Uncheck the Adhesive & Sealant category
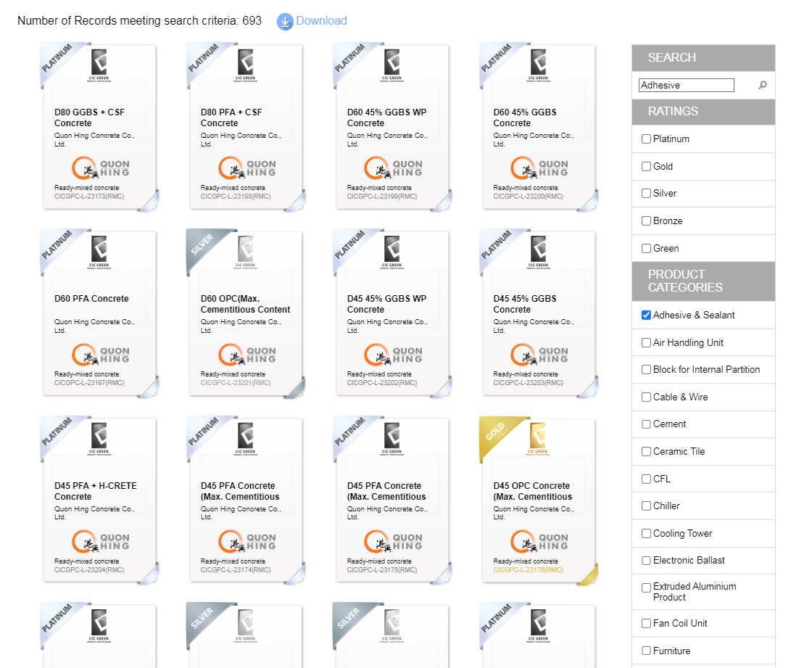Screen dimensions: 812x668 click(646, 316)
